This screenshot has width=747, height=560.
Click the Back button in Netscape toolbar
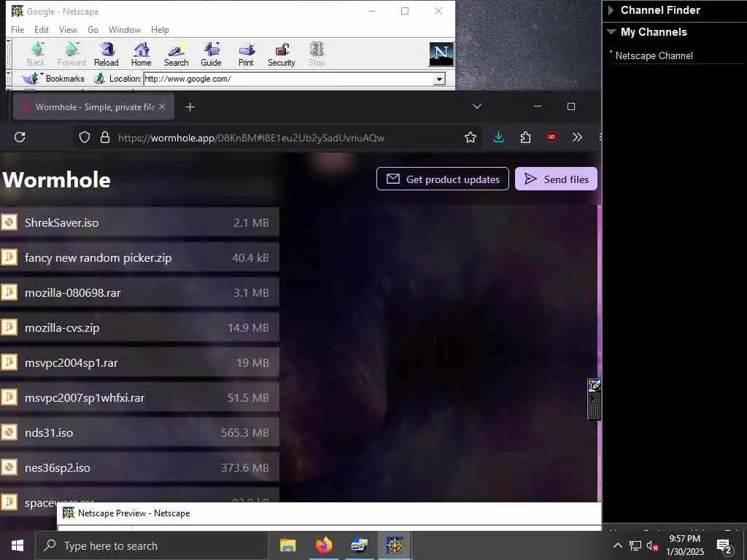[36, 54]
